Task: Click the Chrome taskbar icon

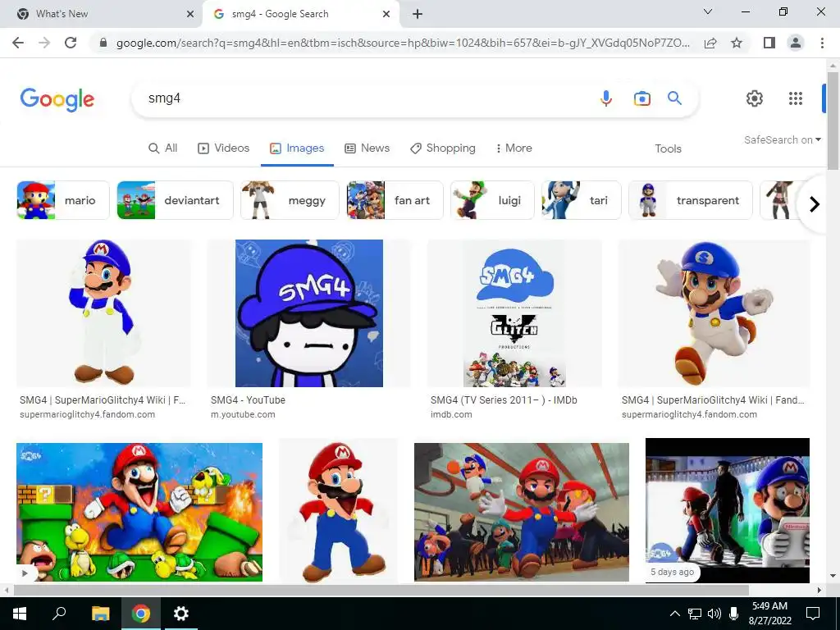Action: 141,614
